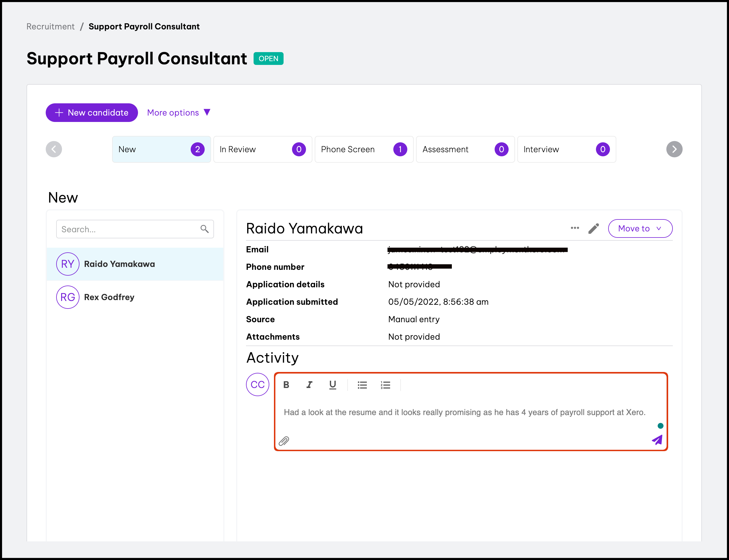Viewport: 729px width, 560px height.
Task: Toggle underline formatting in the editor
Action: [332, 385]
